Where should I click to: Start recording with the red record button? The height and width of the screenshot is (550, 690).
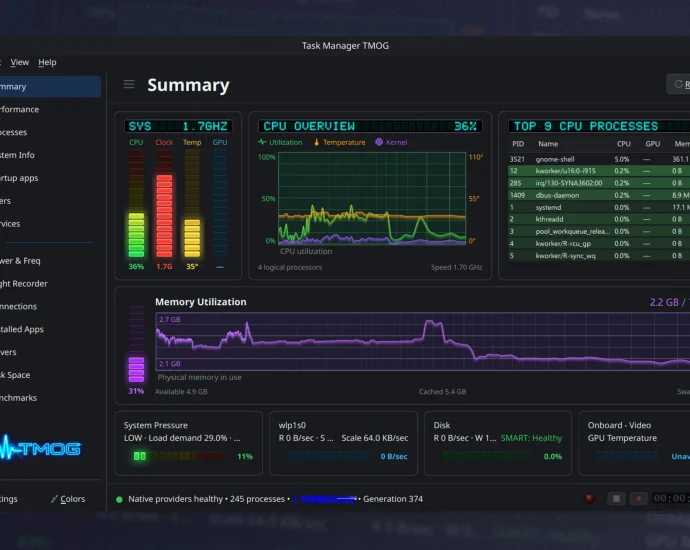pos(639,499)
